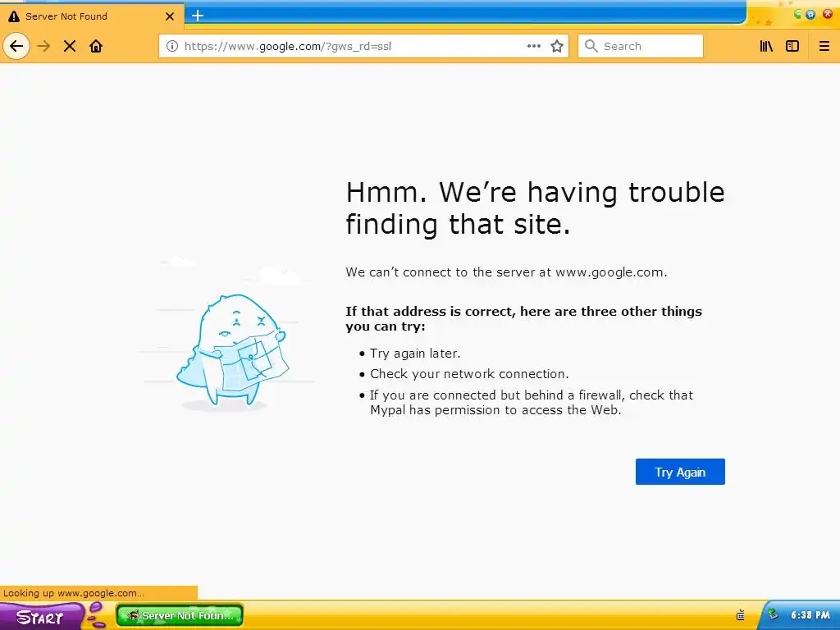Click the warning icon on the tab
Viewport: 840px width, 630px height.
click(14, 16)
